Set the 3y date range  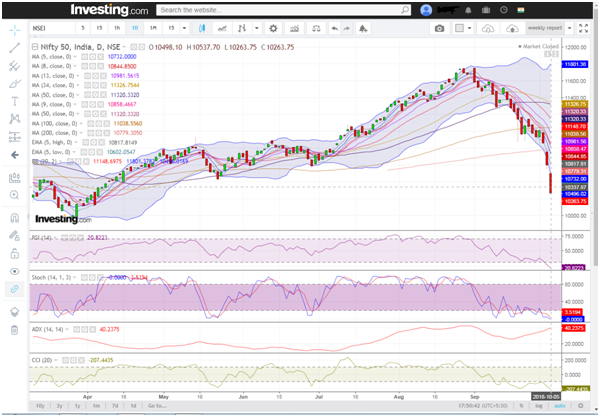pos(59,406)
